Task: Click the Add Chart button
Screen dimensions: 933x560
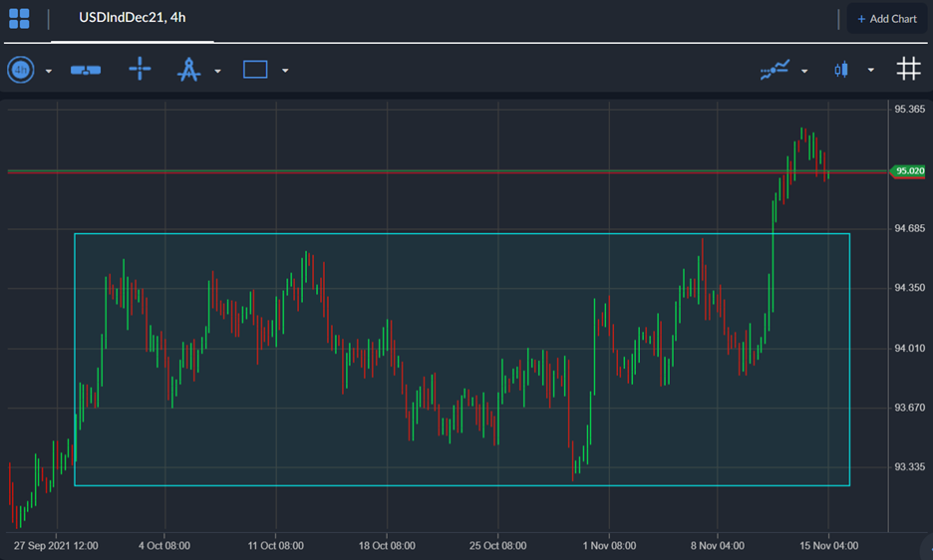Action: click(886, 19)
